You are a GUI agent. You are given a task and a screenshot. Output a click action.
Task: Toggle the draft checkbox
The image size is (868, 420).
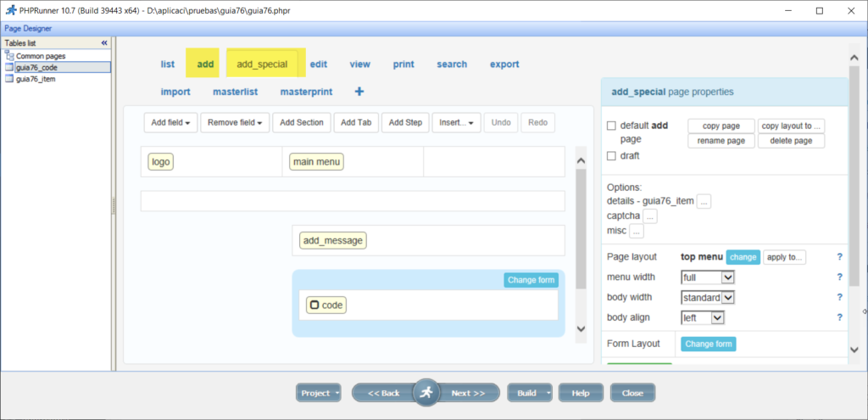pyautogui.click(x=612, y=156)
